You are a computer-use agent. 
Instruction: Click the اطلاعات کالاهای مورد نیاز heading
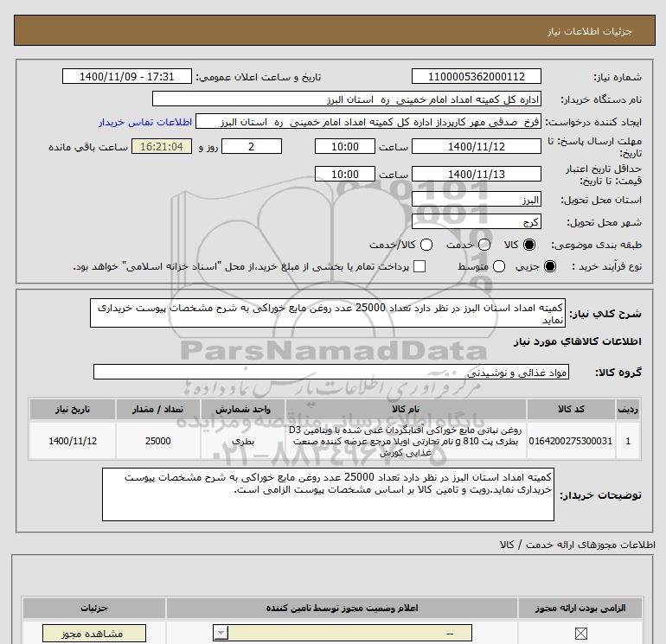point(577,341)
